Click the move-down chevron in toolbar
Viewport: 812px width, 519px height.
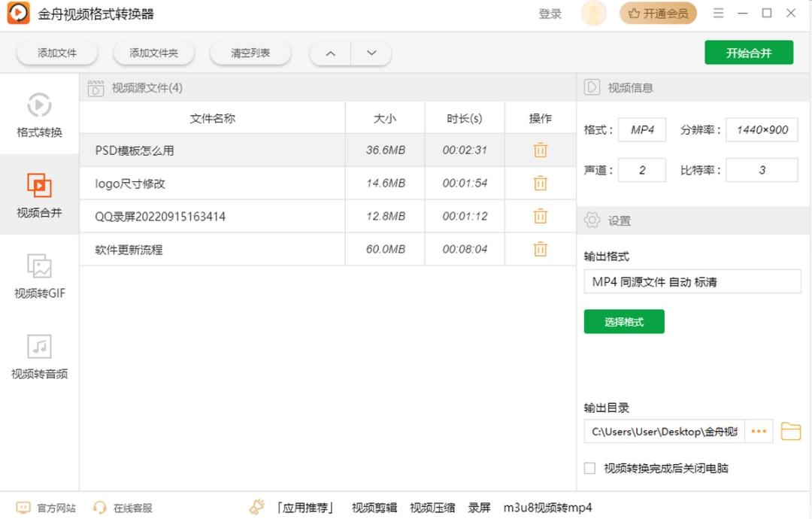371,53
